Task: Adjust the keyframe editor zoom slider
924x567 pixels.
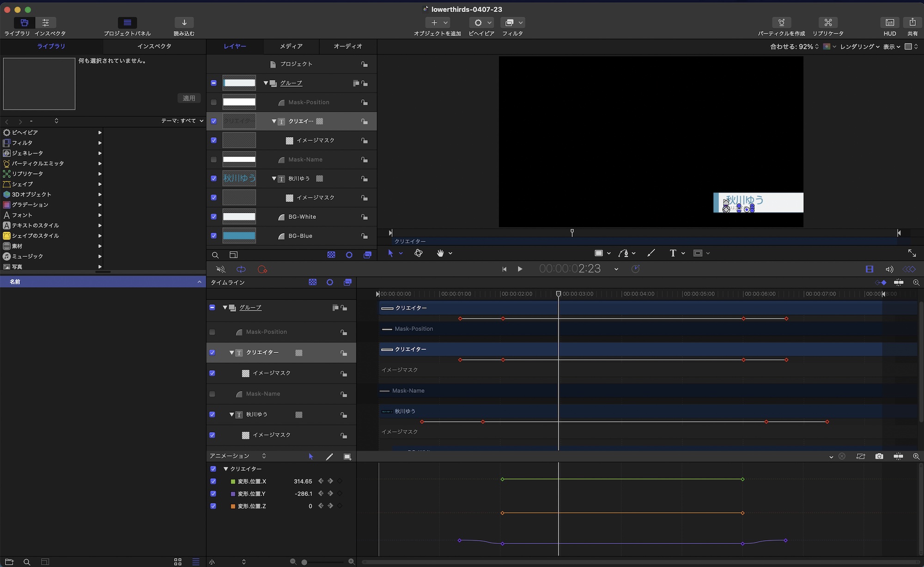Action: coord(304,562)
